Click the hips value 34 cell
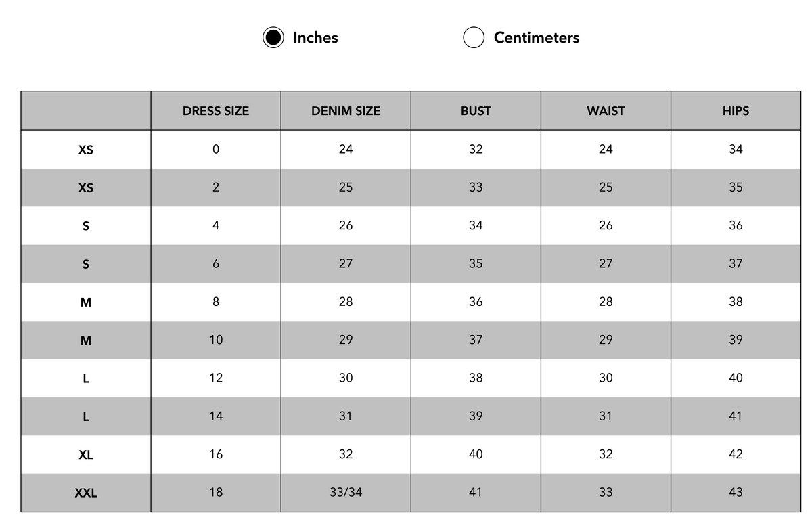Screen dimensions: 812x530 point(736,150)
